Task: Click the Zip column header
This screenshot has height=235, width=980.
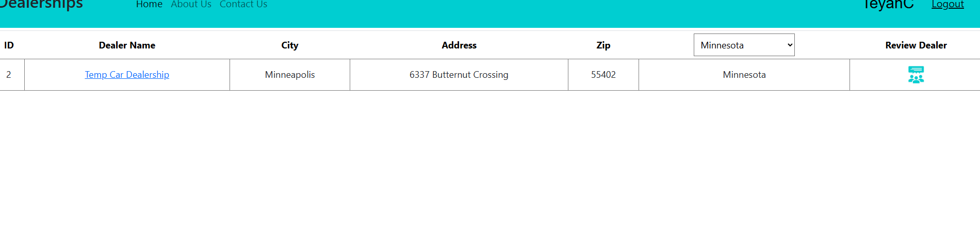Action: [603, 45]
